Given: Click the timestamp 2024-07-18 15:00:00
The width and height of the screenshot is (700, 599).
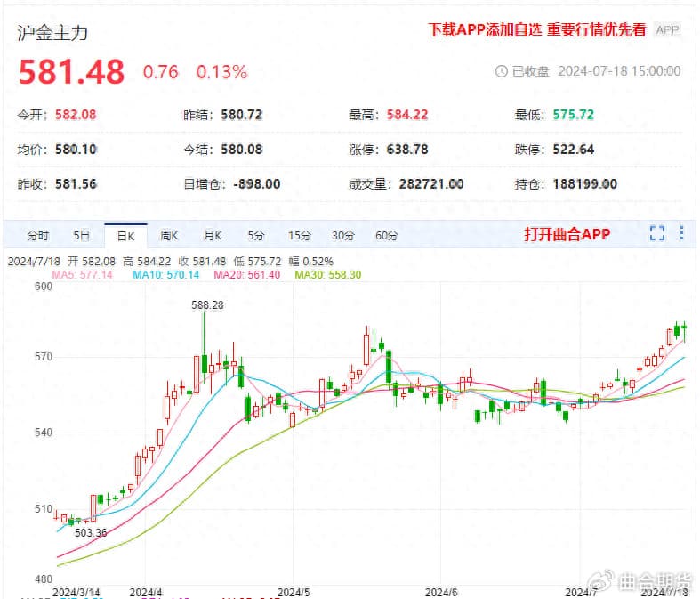Looking at the screenshot, I should (619, 71).
